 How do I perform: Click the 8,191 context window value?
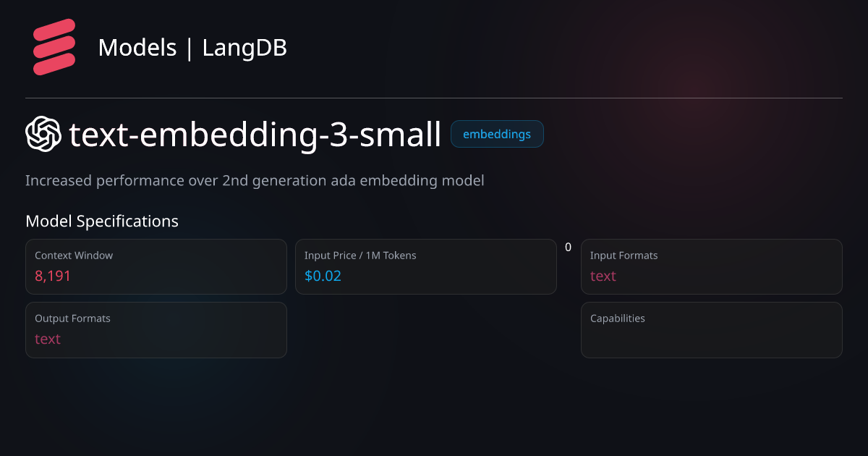tap(53, 276)
